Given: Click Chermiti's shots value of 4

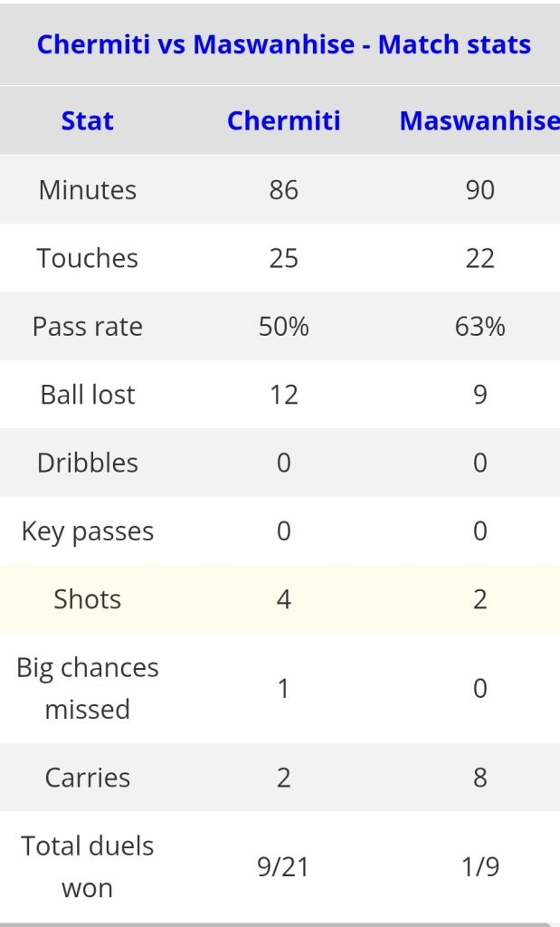Looking at the screenshot, I should [283, 599].
